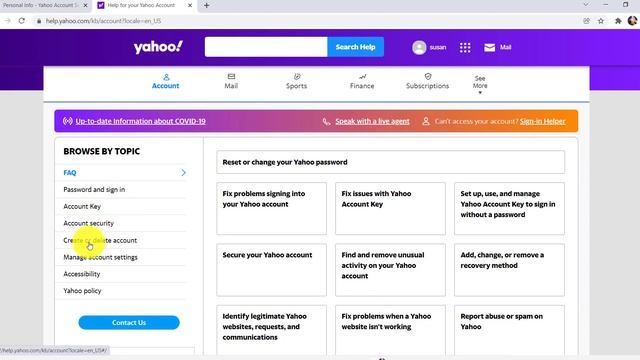
Task: Open Fix problems when Yahoo website isn't working
Action: coord(390,330)
